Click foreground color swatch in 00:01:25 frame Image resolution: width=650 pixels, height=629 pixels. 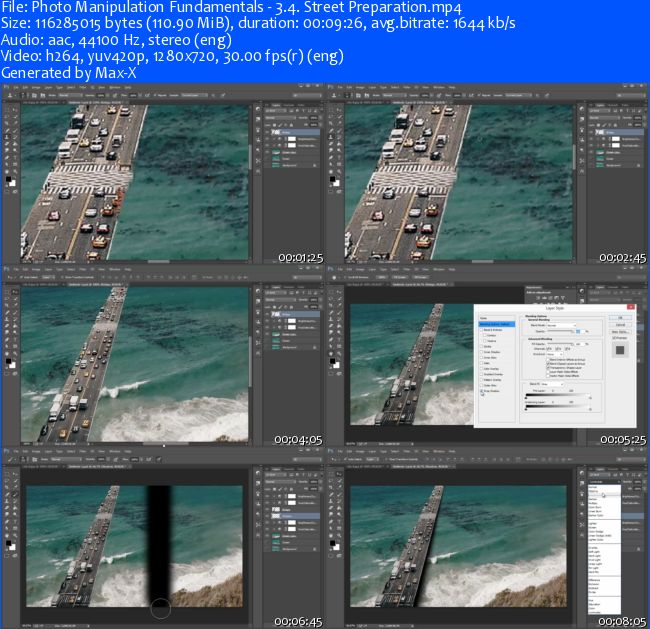coord(8,179)
